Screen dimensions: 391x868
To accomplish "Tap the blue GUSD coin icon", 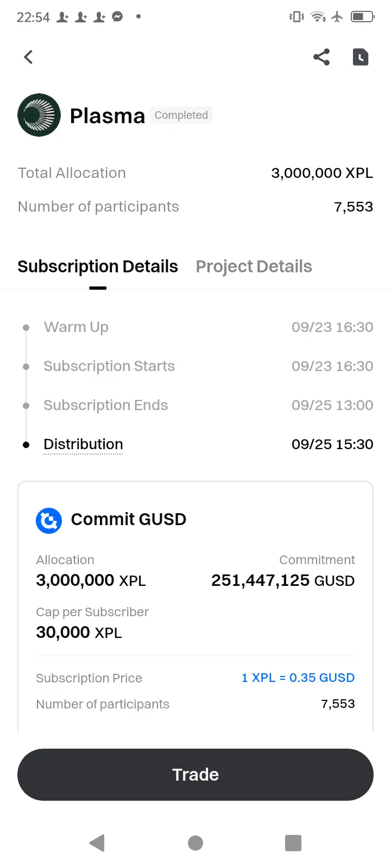I will [x=49, y=521].
